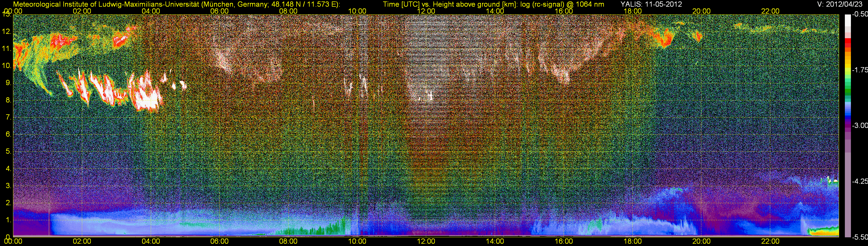Select the -5.50 color scale label
Screen dimensions: 868x246
(860, 237)
